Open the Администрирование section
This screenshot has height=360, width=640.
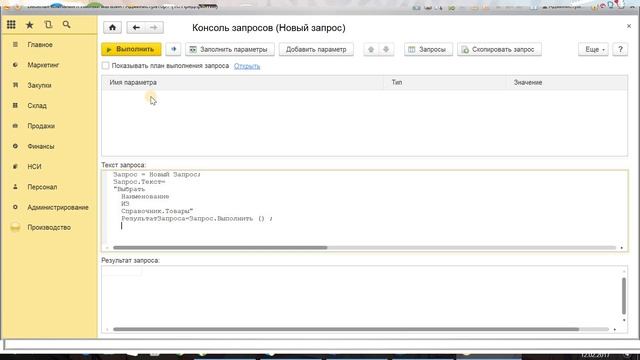[58, 207]
